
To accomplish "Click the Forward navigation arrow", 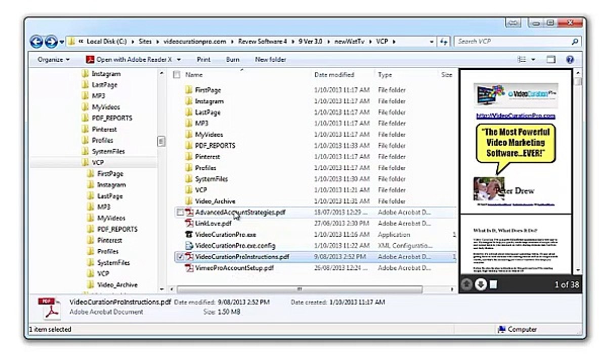I will (51, 41).
